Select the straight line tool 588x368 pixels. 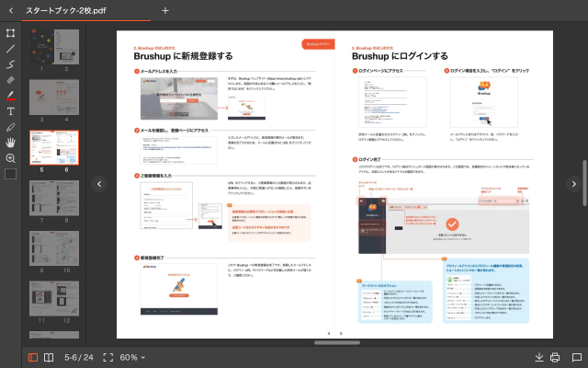[10, 49]
